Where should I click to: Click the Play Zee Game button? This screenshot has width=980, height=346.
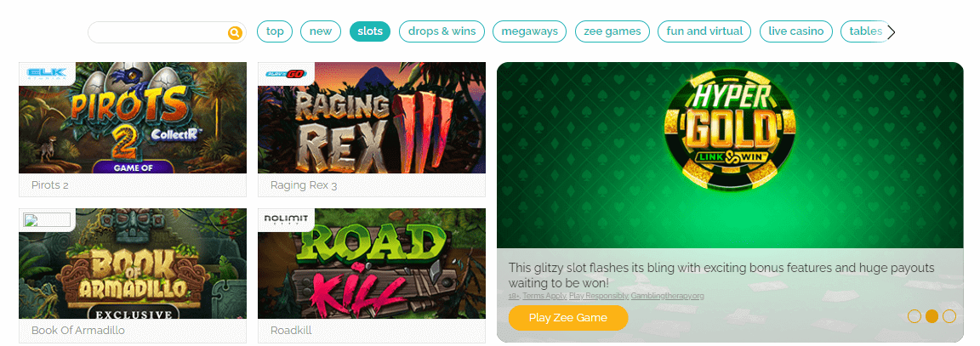tap(568, 318)
